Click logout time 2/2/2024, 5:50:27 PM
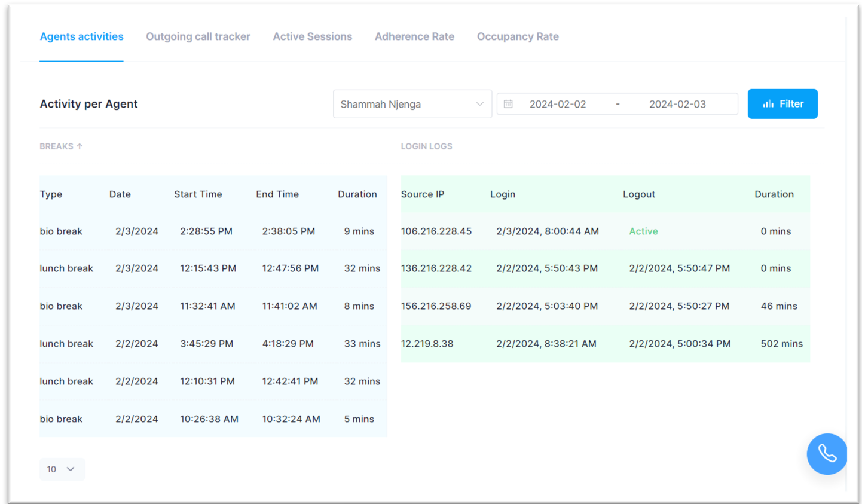 point(679,306)
